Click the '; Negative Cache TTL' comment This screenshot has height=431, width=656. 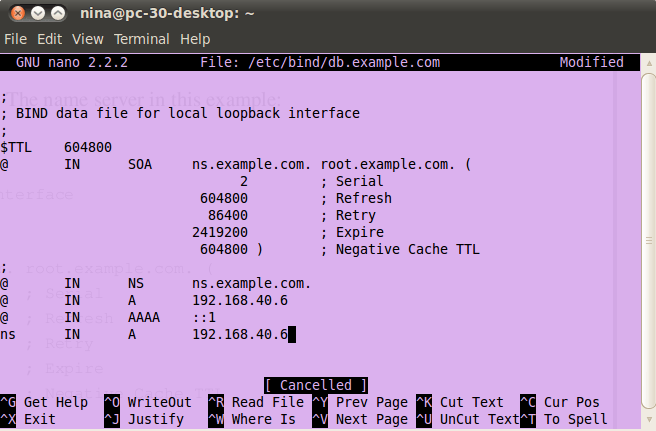click(x=400, y=249)
